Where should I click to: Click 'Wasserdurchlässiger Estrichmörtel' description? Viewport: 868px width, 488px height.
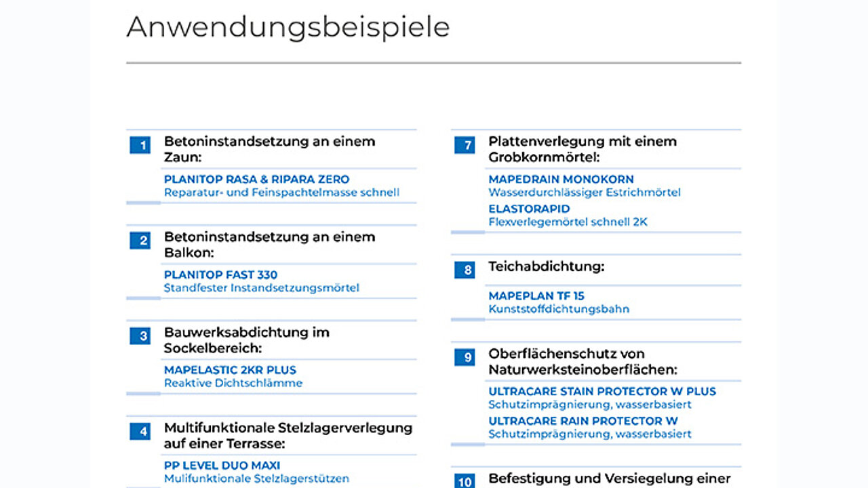coord(585,192)
